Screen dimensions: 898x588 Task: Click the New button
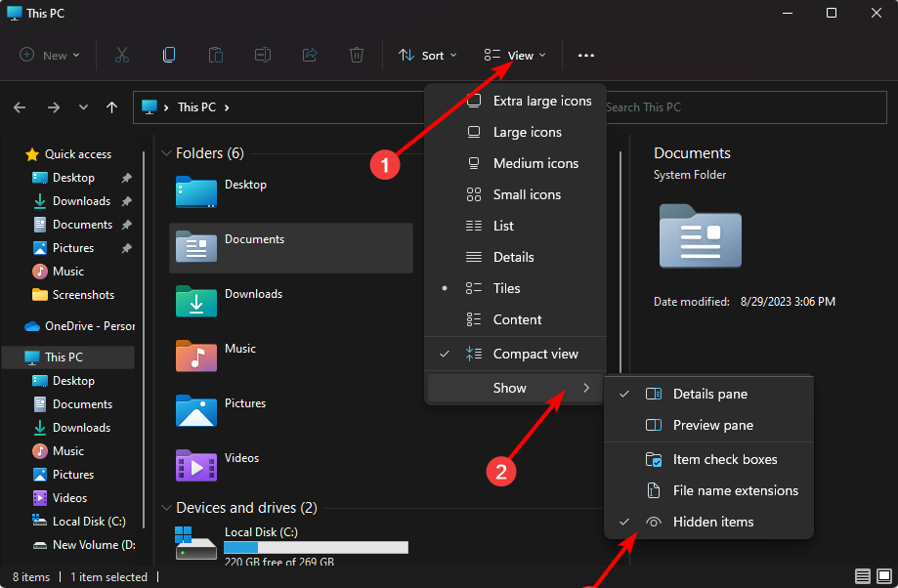tap(49, 55)
